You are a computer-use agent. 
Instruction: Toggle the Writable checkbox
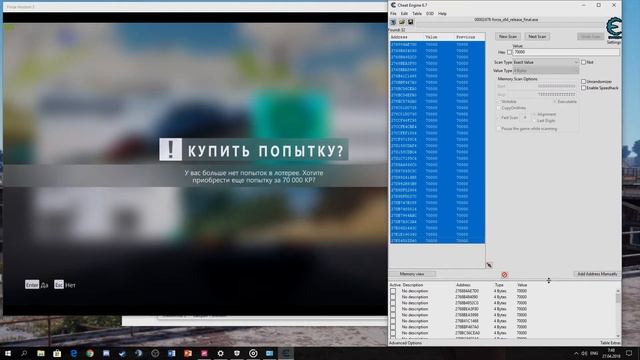[499, 101]
